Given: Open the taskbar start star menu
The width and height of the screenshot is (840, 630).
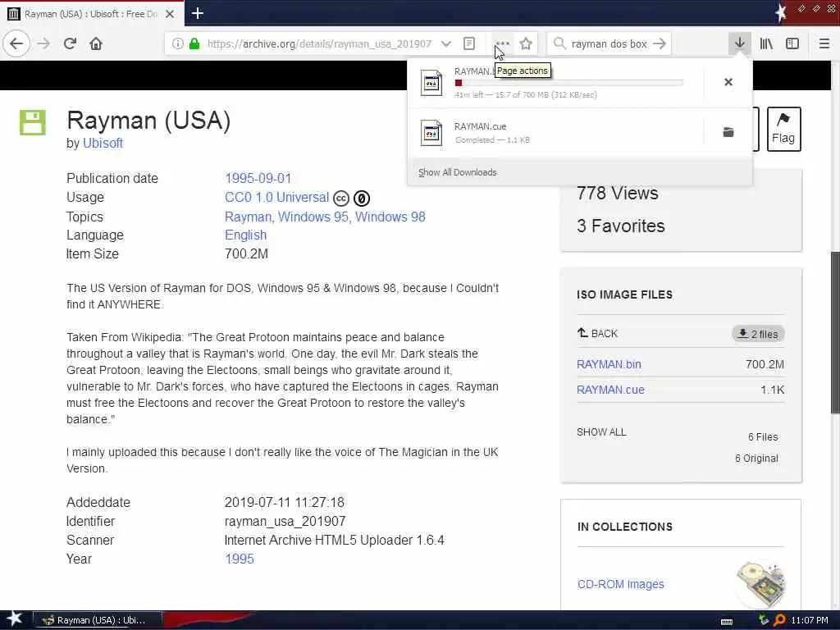Looking at the screenshot, I should pos(14,619).
